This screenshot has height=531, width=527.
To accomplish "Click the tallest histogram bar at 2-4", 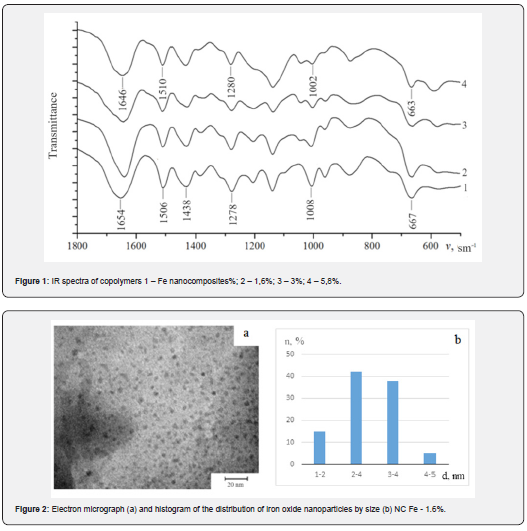I will coord(356,418).
